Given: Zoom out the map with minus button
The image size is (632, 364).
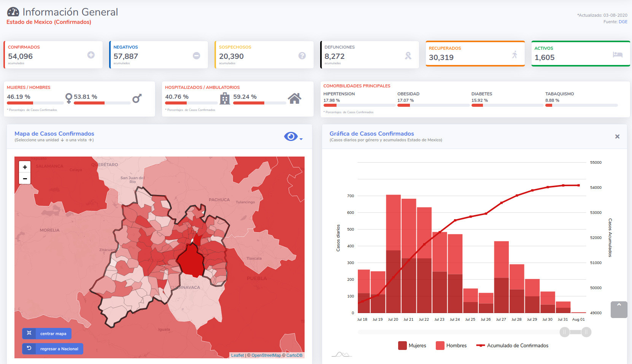Looking at the screenshot, I should point(25,178).
